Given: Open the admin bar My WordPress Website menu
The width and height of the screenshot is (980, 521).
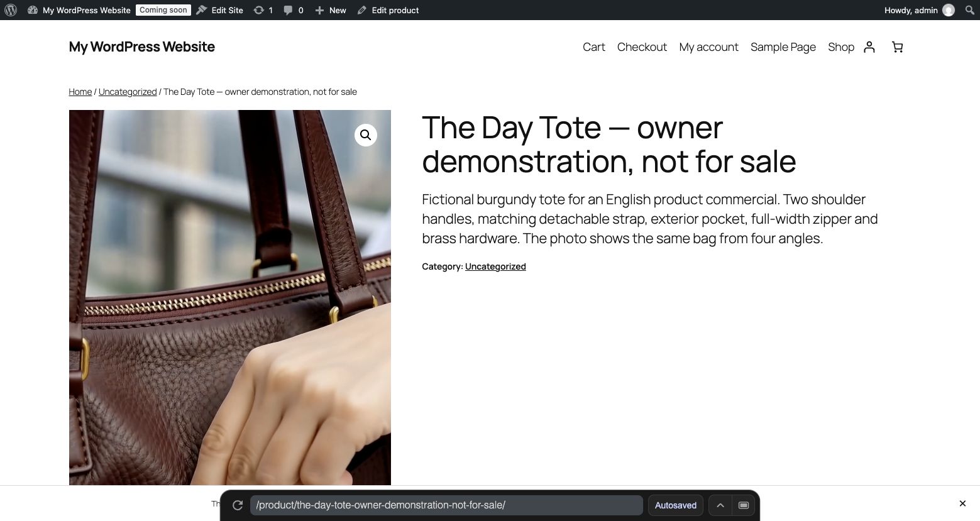Looking at the screenshot, I should coord(79,10).
